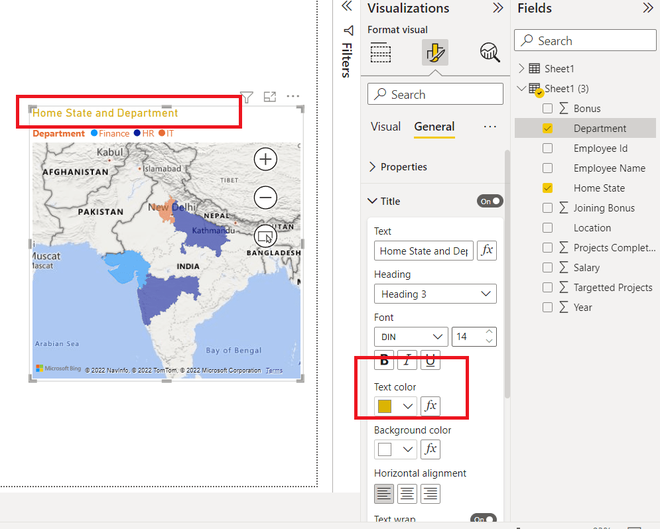
Task: Click the map zoom in button
Action: pos(265,159)
